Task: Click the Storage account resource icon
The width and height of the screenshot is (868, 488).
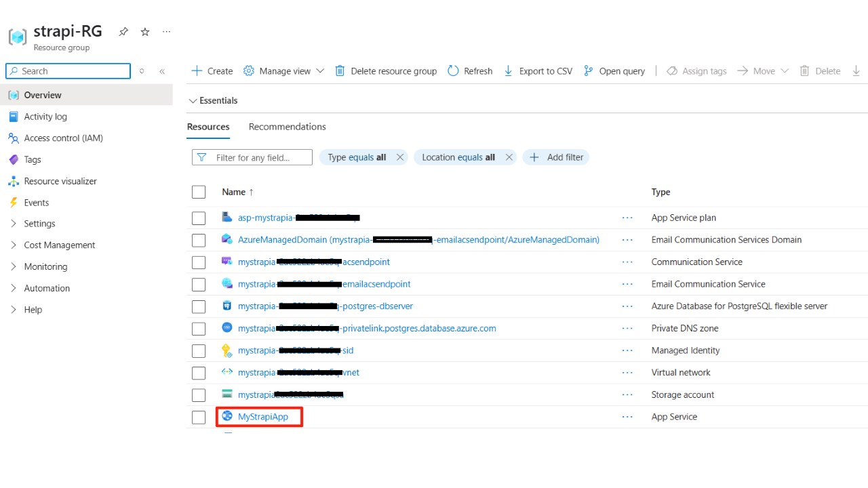Action: pyautogui.click(x=227, y=394)
